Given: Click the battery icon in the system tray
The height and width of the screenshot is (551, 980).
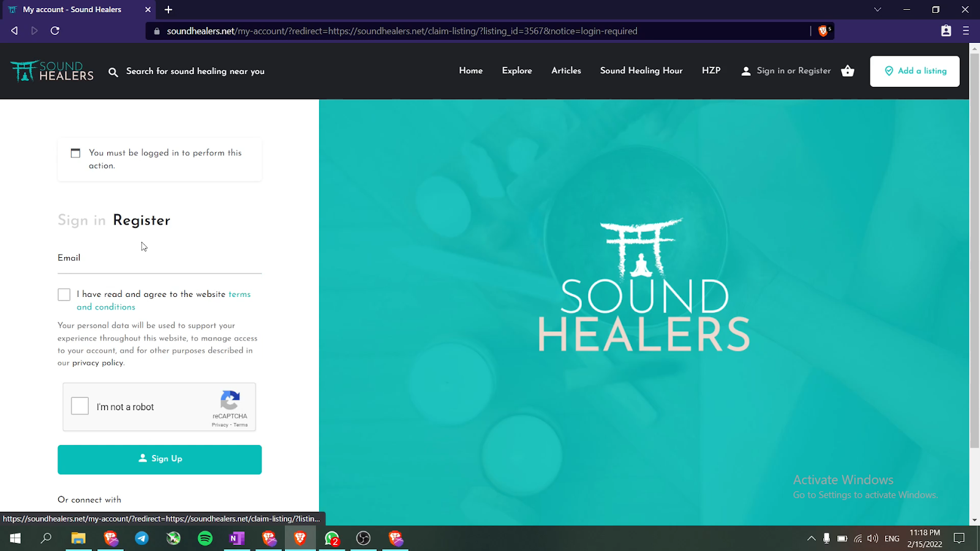Looking at the screenshot, I should tap(842, 539).
